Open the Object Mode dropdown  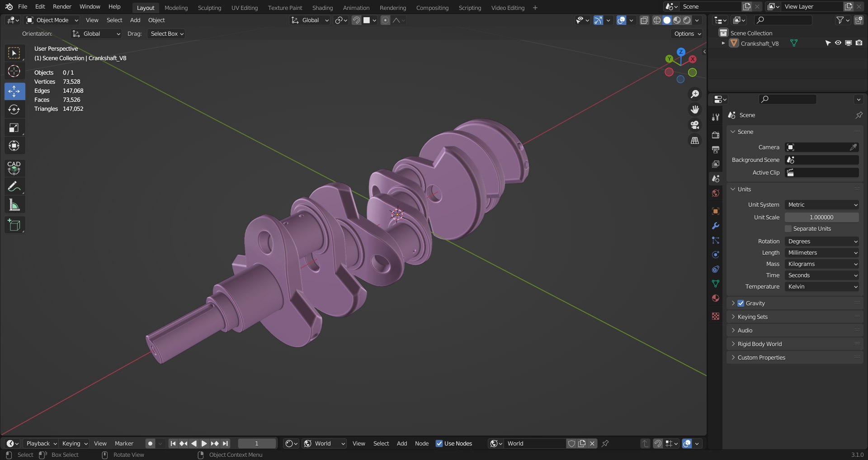[52, 20]
